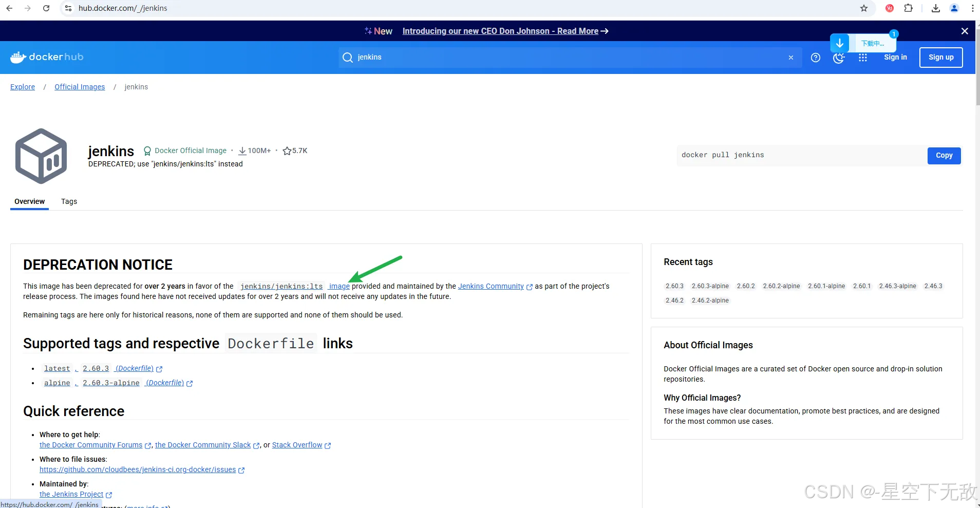Open the Chrome three-dot menu
980x508 pixels.
tap(973, 8)
